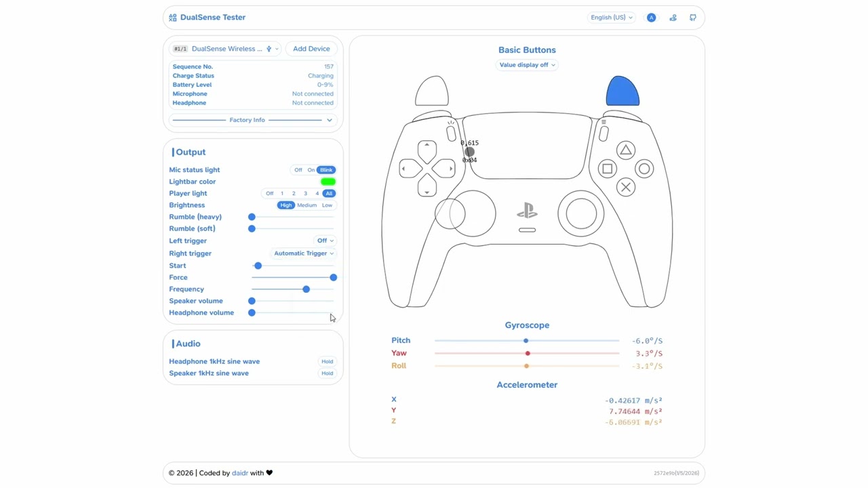Open the Left trigger mode dropdown
Image resolution: width=868 pixels, height=488 pixels.
pos(325,241)
